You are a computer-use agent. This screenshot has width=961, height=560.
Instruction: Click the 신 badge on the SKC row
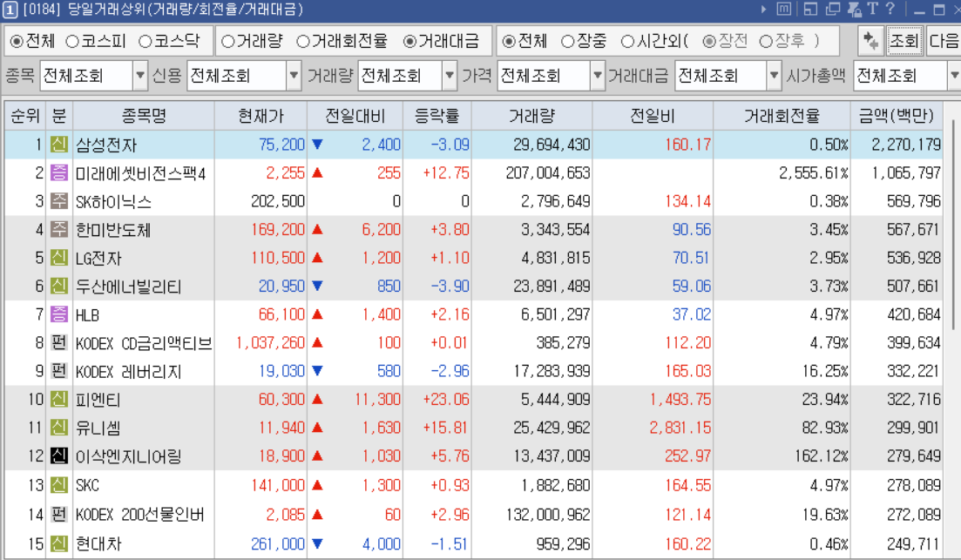tap(59, 485)
